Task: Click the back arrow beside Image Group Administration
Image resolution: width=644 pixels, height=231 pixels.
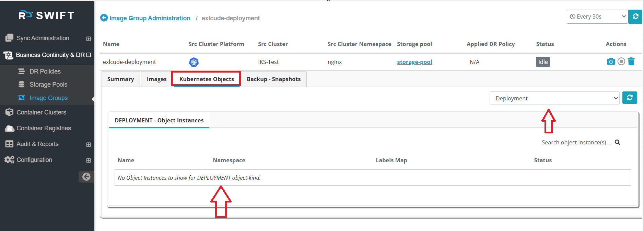Action: pos(104,18)
